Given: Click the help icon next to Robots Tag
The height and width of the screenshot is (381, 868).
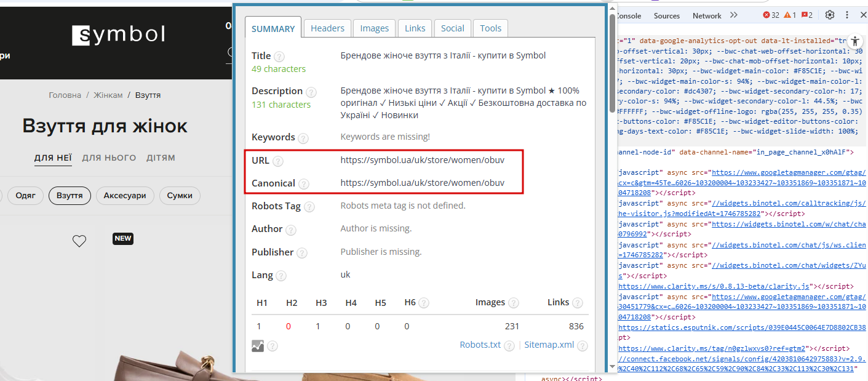Looking at the screenshot, I should tap(309, 207).
